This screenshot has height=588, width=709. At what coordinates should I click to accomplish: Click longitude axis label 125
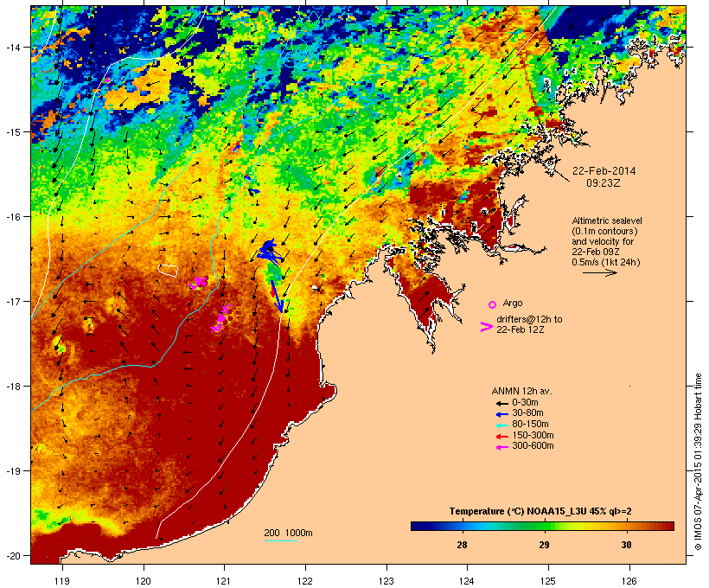pos(548,581)
